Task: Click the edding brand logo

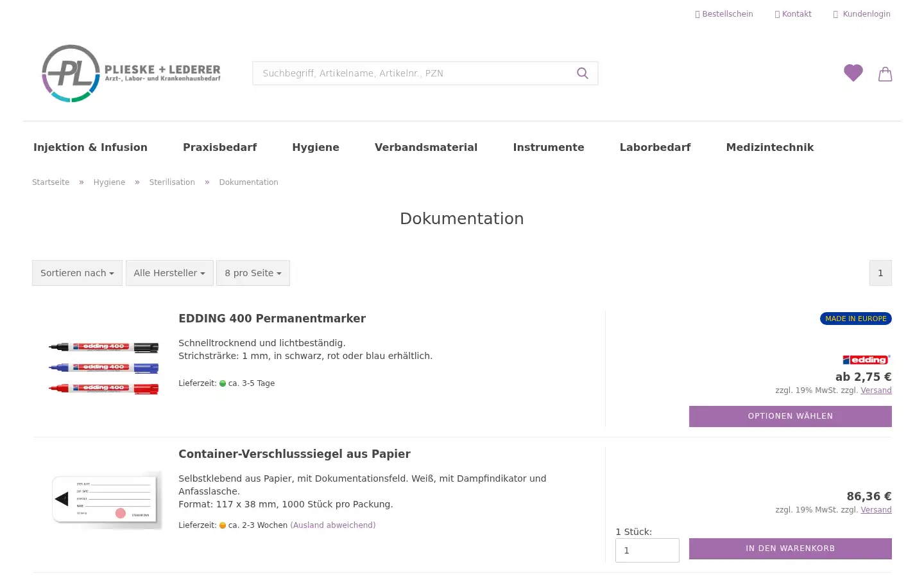Action: (x=866, y=360)
